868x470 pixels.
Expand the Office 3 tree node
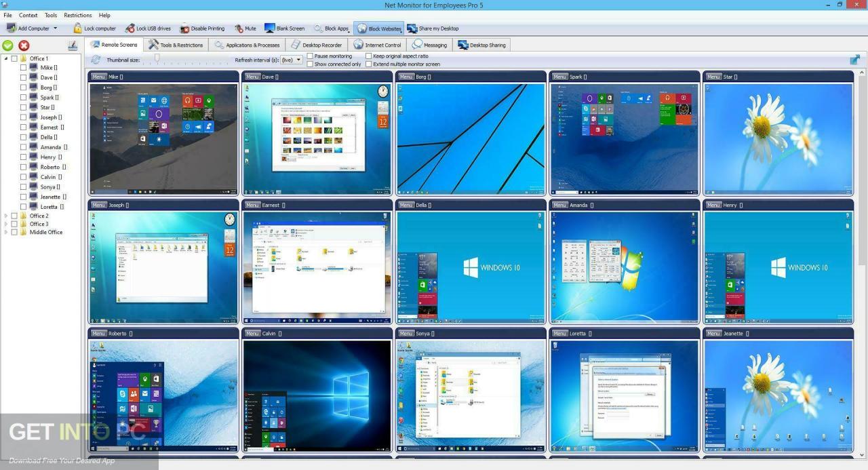[x=6, y=224]
